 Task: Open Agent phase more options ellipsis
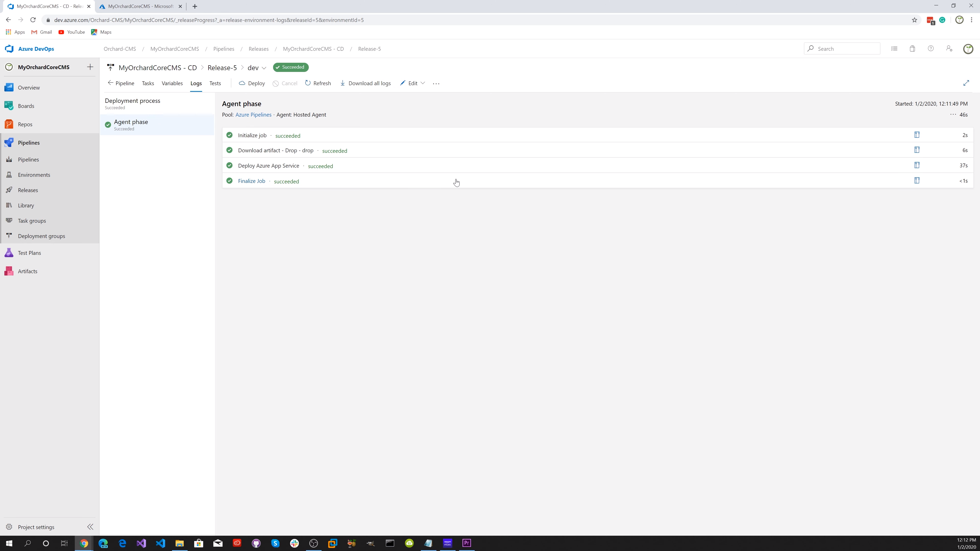(953, 115)
